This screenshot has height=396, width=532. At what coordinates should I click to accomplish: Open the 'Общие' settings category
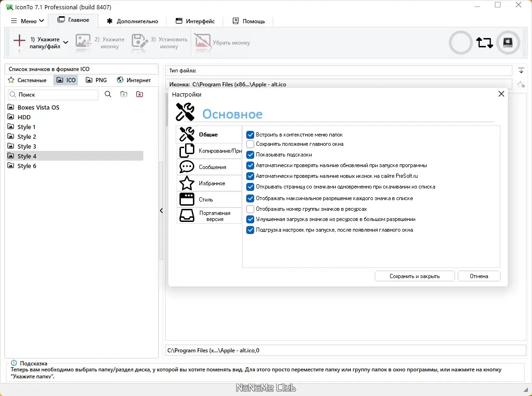pyautogui.click(x=209, y=135)
